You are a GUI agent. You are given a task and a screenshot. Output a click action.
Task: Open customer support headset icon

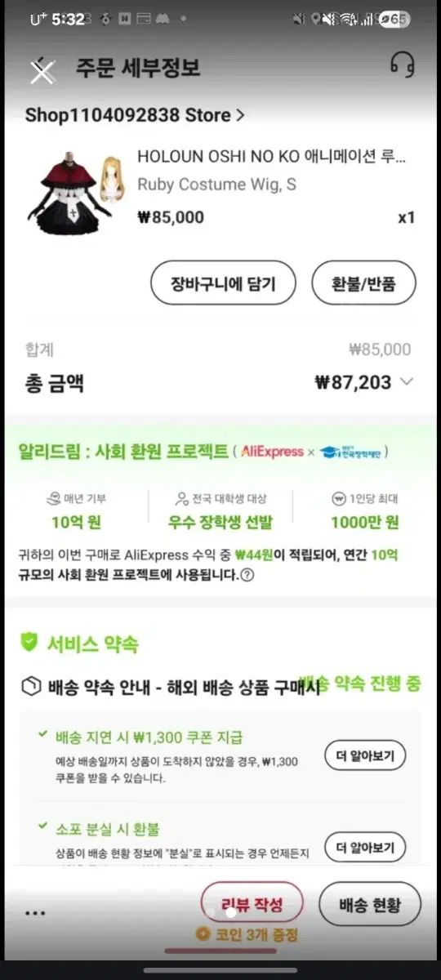click(403, 65)
